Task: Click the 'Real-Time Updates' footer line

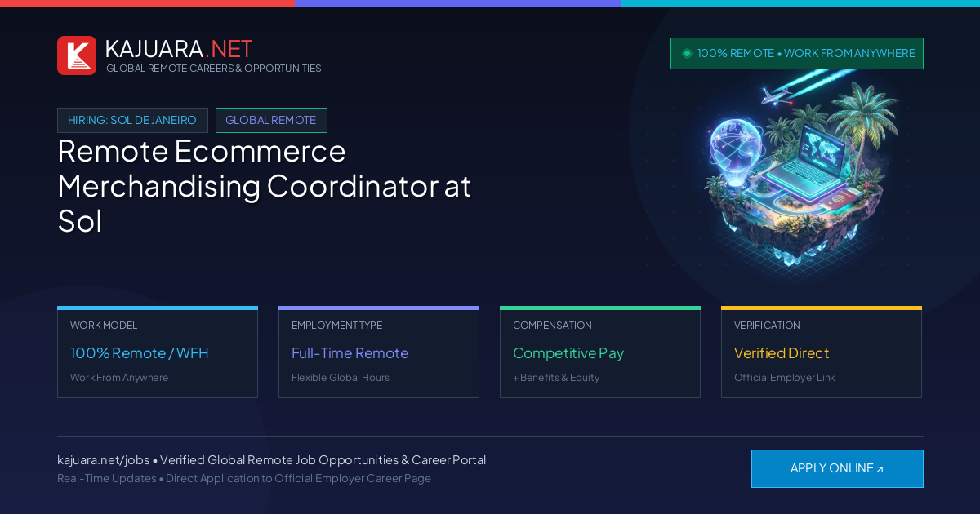Action: (x=244, y=478)
